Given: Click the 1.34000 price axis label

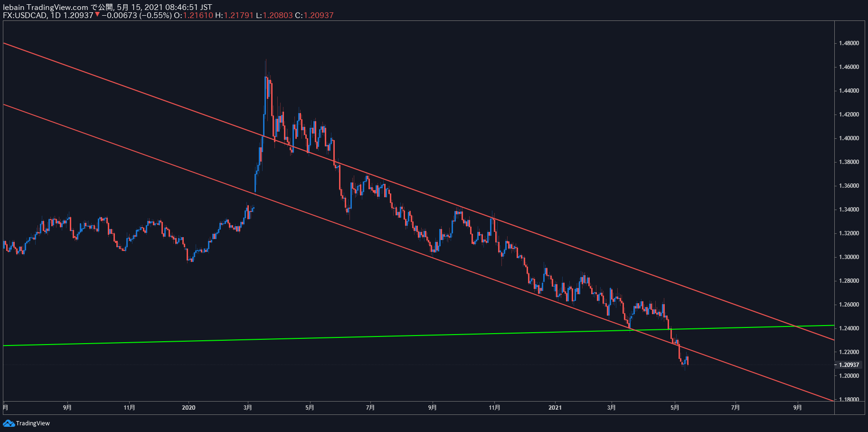Looking at the screenshot, I should click(849, 210).
